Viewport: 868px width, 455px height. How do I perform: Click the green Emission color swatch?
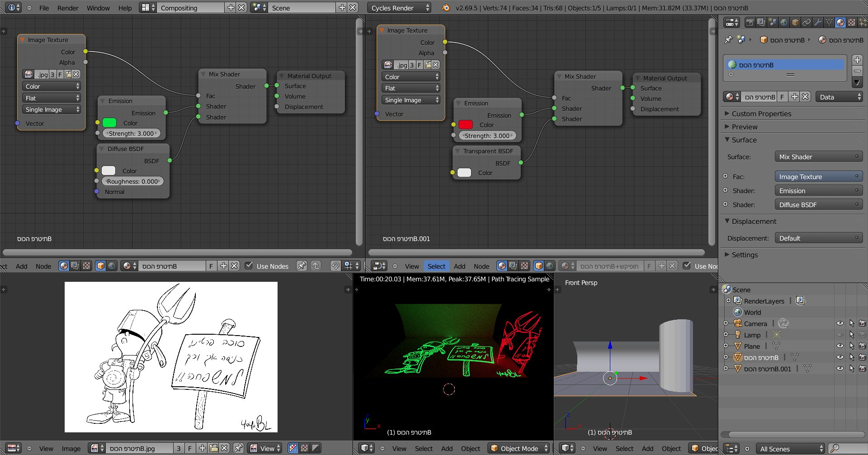pos(109,123)
